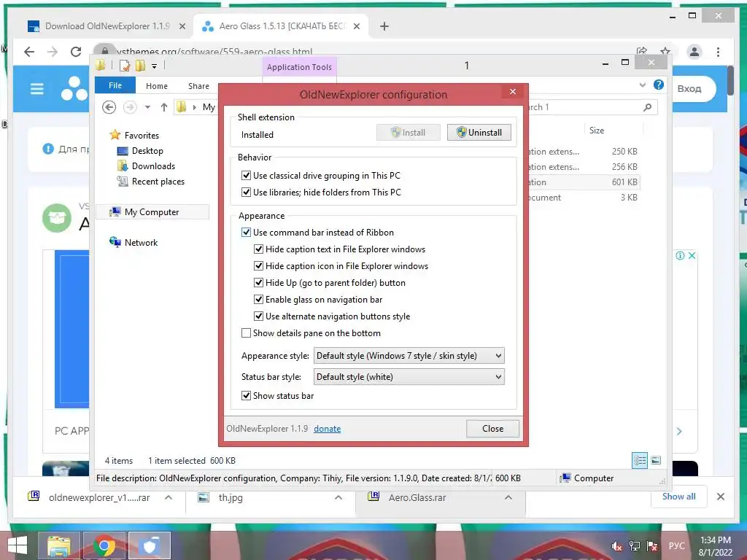Open Quick Access toolbar customize dropdown
Screen dimensions: 747x560
pos(155,66)
